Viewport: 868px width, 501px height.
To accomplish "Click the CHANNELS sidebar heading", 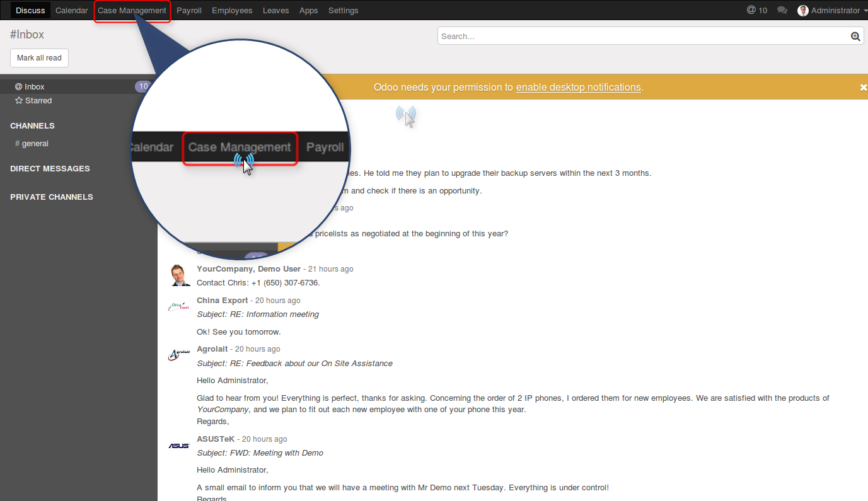I will click(x=33, y=126).
